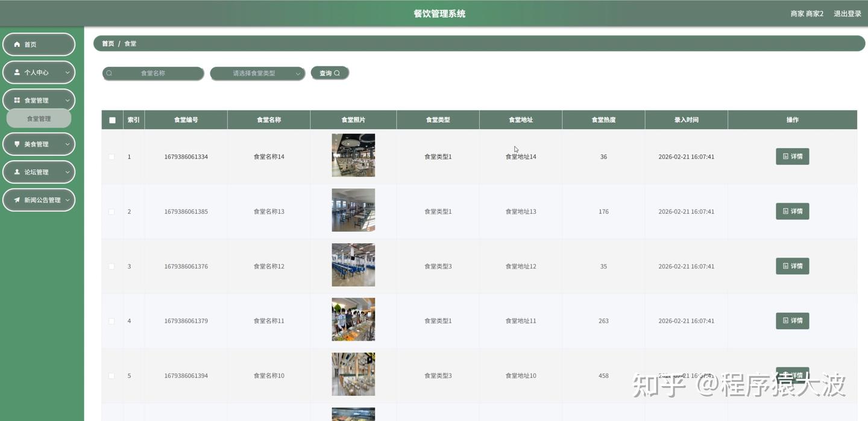
Task: Click the 食堂类型3 cell for 食堂名称12
Action: tap(438, 266)
